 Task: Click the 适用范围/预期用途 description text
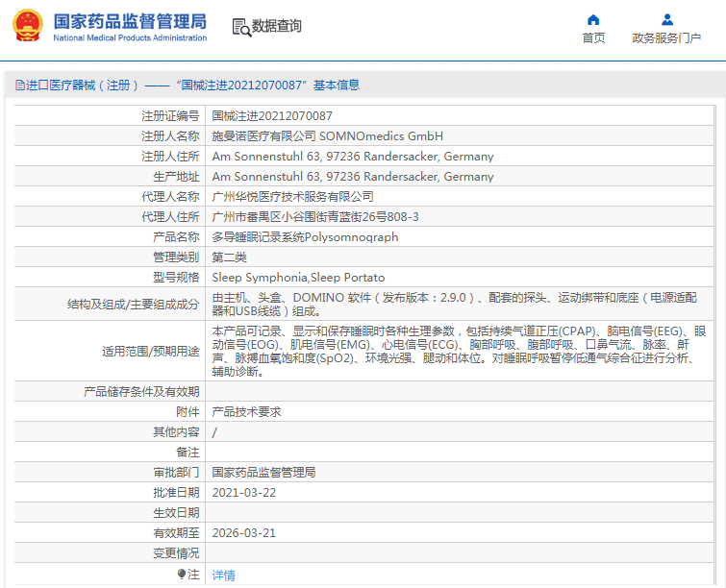(x=459, y=351)
